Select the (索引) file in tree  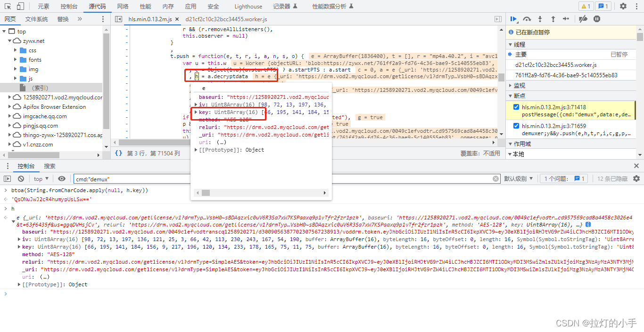[40, 88]
